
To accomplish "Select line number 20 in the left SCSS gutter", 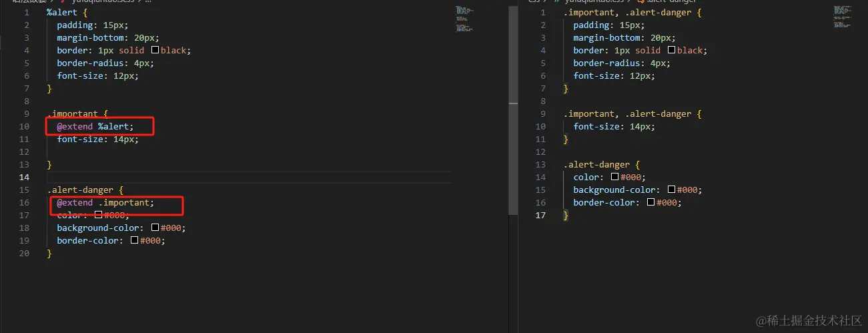I will point(24,253).
